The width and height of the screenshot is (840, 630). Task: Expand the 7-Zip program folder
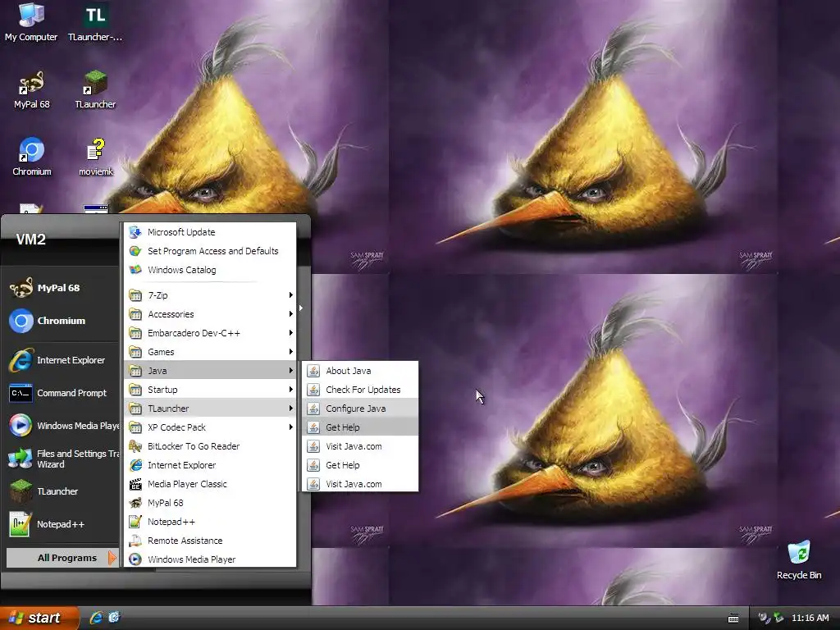pos(210,295)
